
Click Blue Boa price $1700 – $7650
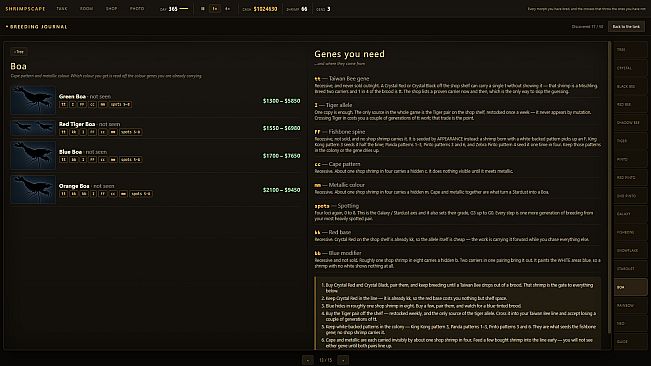(281, 156)
